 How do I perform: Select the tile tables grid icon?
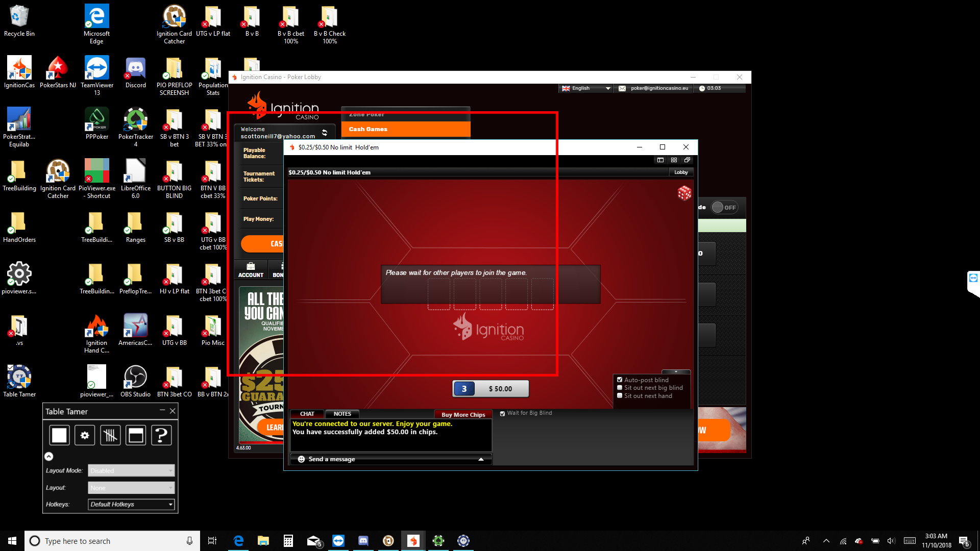(x=674, y=160)
